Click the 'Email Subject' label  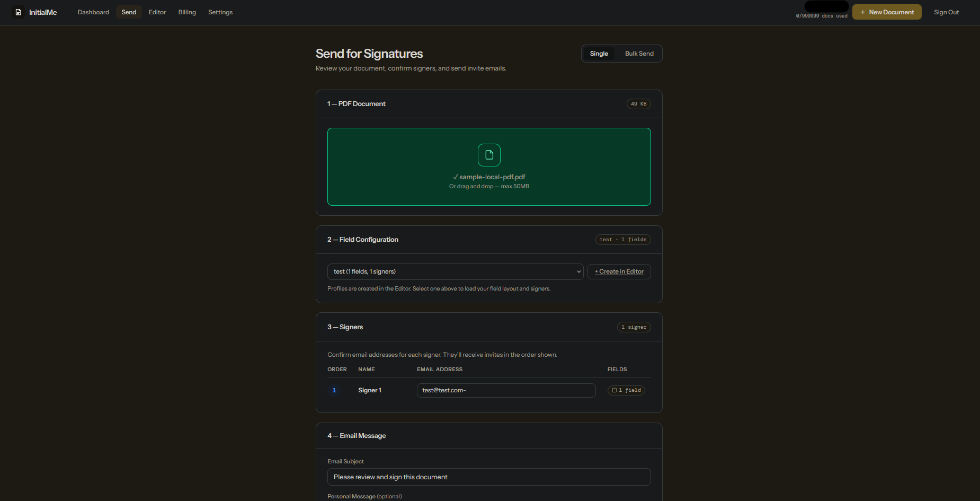[345, 462]
